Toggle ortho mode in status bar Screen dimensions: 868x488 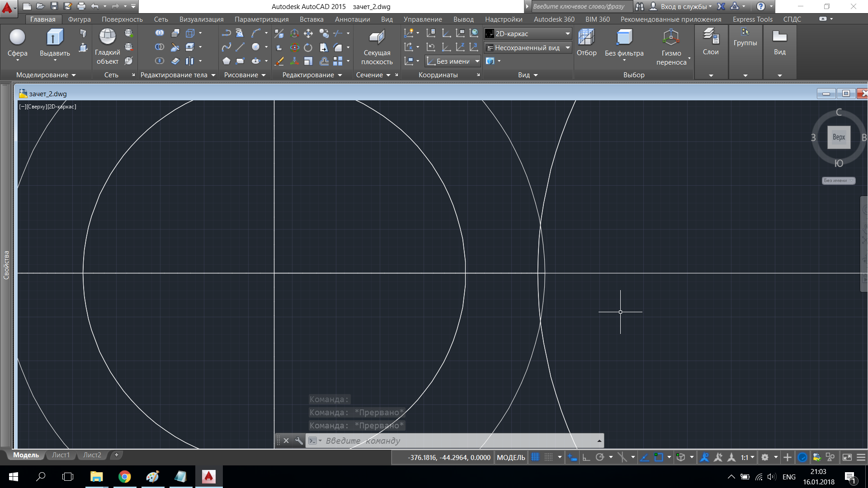pos(586,457)
